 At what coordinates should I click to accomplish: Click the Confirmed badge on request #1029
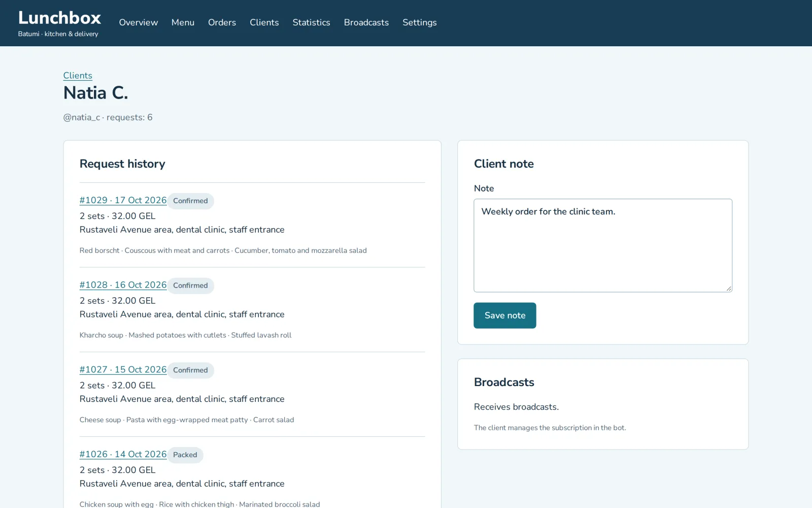(x=190, y=201)
